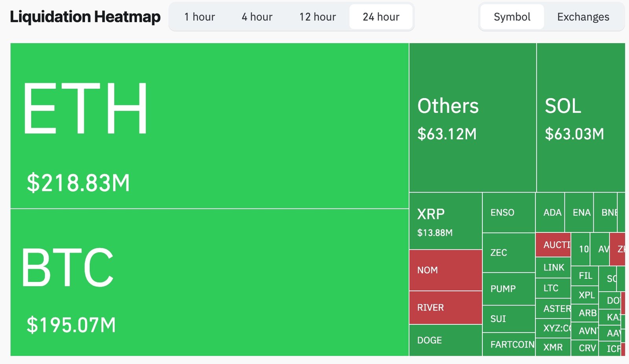Image resolution: width=629 pixels, height=364 pixels.
Task: Select the 12 hour view
Action: (x=317, y=17)
